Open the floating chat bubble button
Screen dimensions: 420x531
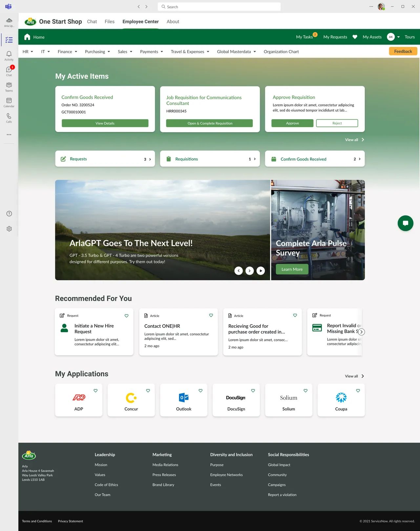(x=405, y=223)
